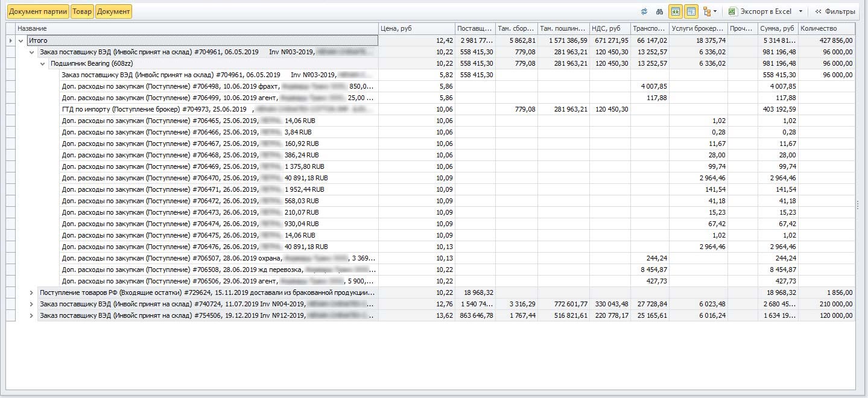The image size is (868, 398).
Task: Open the Фильтры panel
Action: [x=835, y=11]
